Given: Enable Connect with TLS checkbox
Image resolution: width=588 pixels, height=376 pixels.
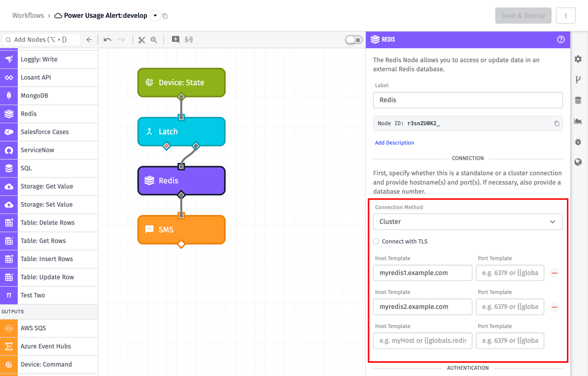Looking at the screenshot, I should pos(376,241).
